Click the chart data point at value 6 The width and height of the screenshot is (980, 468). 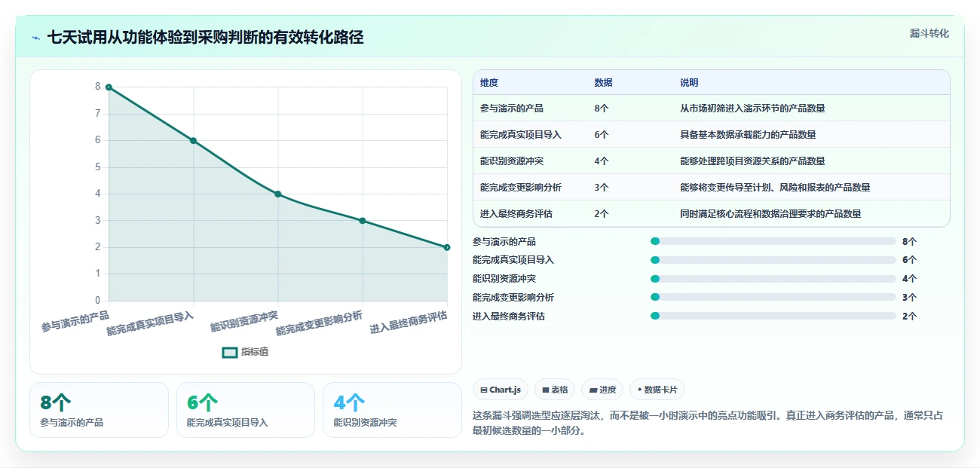(x=193, y=140)
